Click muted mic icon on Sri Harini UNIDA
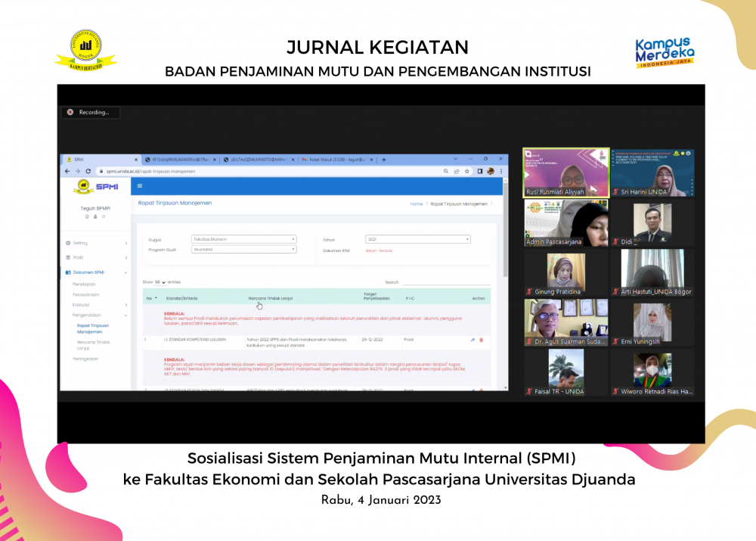 615,192
